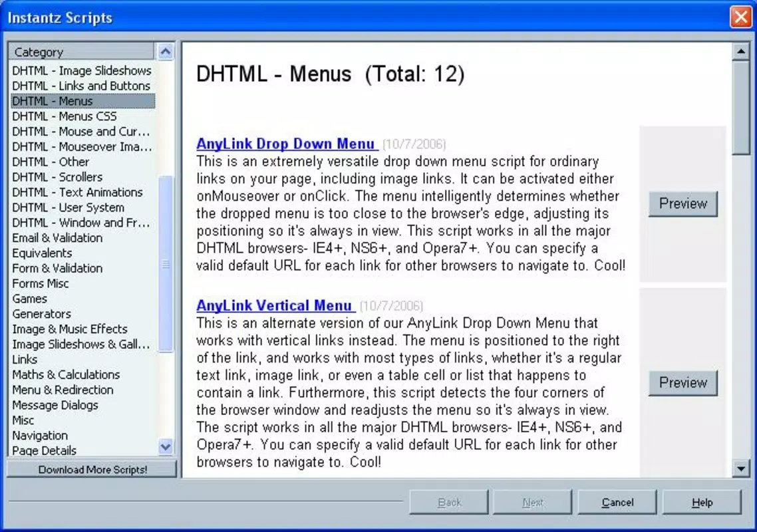The height and width of the screenshot is (532, 757).
Task: Click the category list scroll up arrow
Action: click(166, 52)
